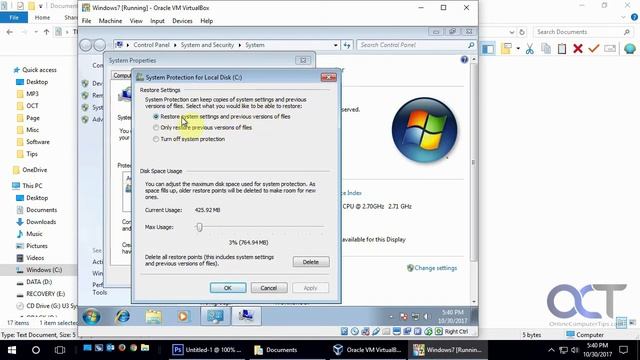Viewport: 640px width, 360px height.
Task: Open the Control Panel address bar dropdown arrow
Action: pos(336,45)
